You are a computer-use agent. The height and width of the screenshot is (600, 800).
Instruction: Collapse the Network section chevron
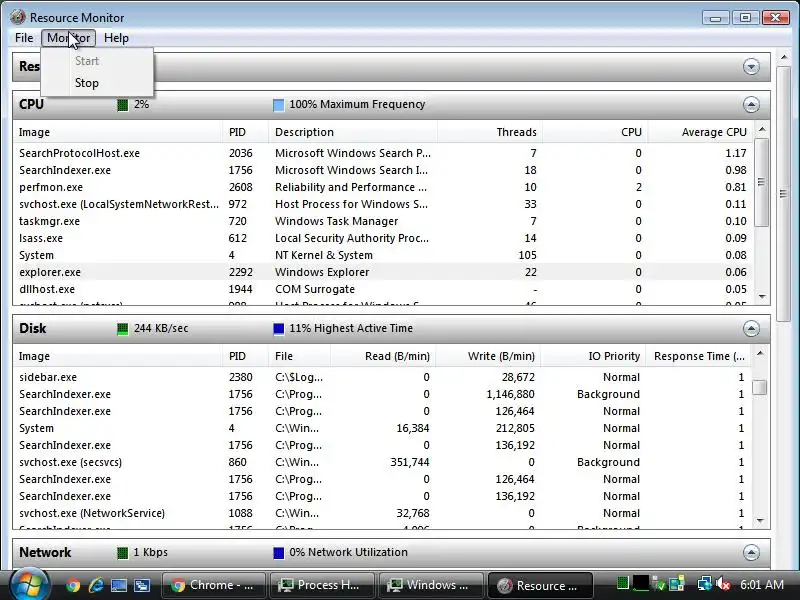click(751, 553)
